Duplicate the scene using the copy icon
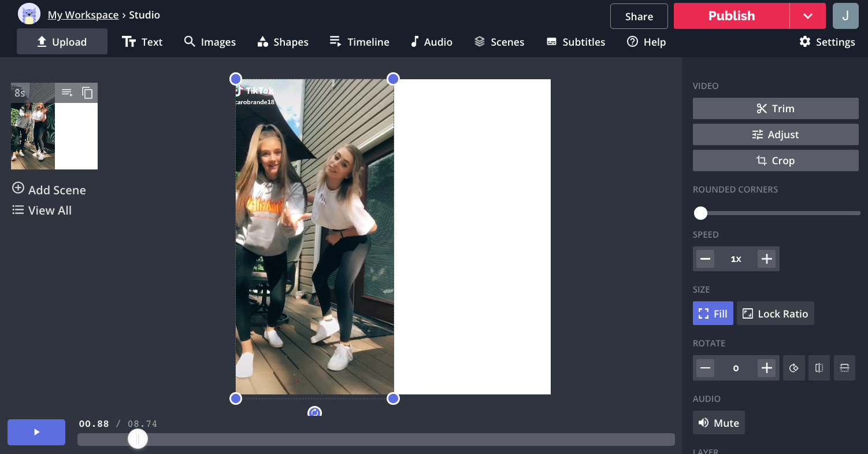Viewport: 868px width, 454px height. pos(87,93)
